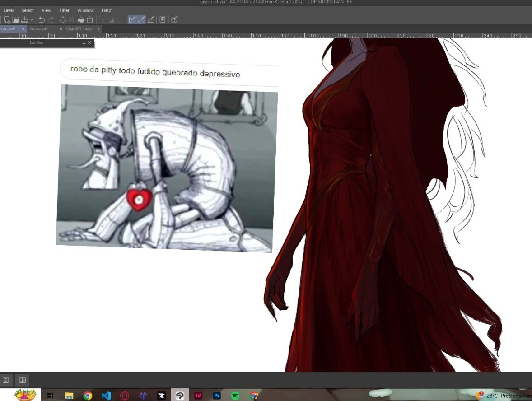This screenshot has width=532, height=401.
Task: Toggle Show Selection Border
Action: click(120, 20)
